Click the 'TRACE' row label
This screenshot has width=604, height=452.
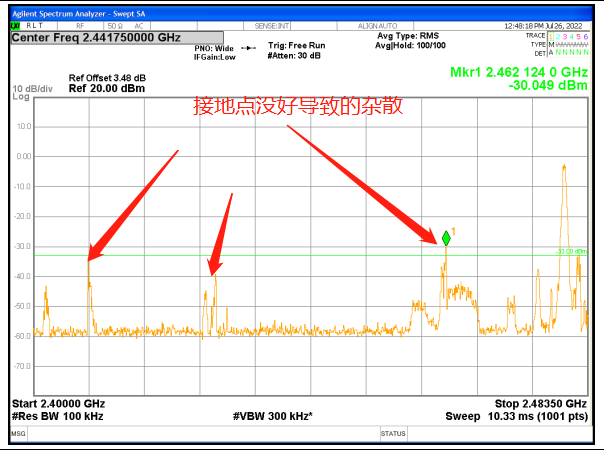click(x=535, y=35)
